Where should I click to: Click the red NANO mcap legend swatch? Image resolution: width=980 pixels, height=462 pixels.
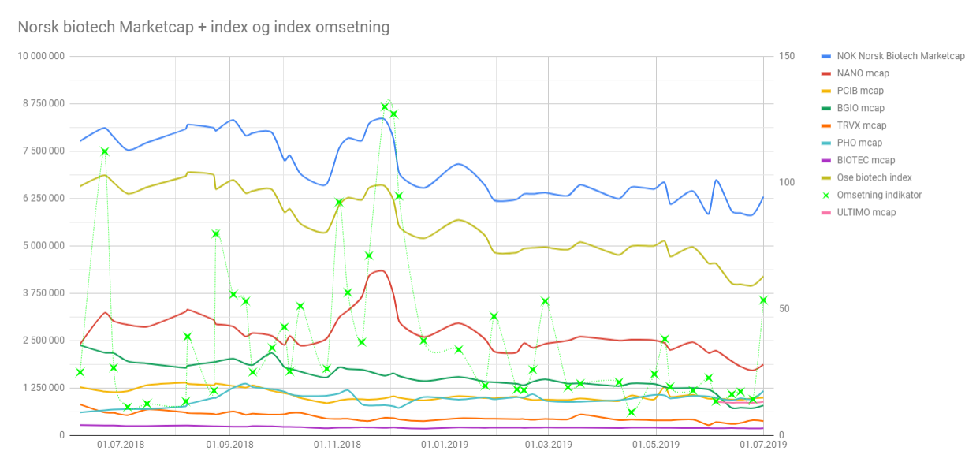click(x=825, y=73)
